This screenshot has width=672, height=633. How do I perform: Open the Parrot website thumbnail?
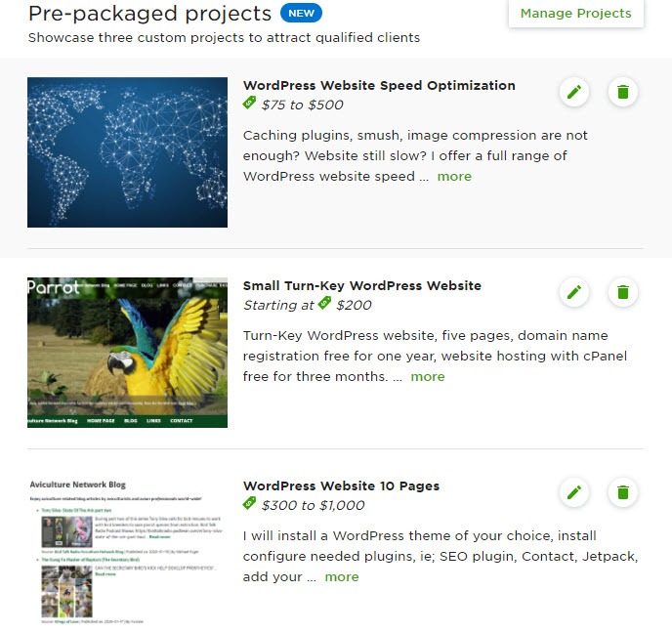[x=127, y=353]
